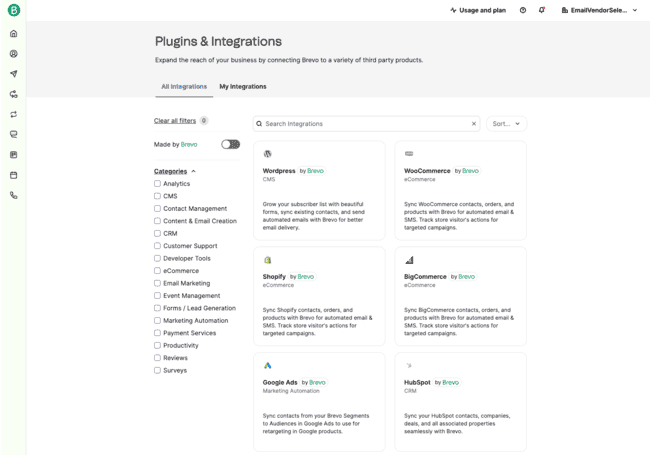Viewport: 650px width, 455px height.
Task: Click the HubSpot logo icon
Action: 409,365
